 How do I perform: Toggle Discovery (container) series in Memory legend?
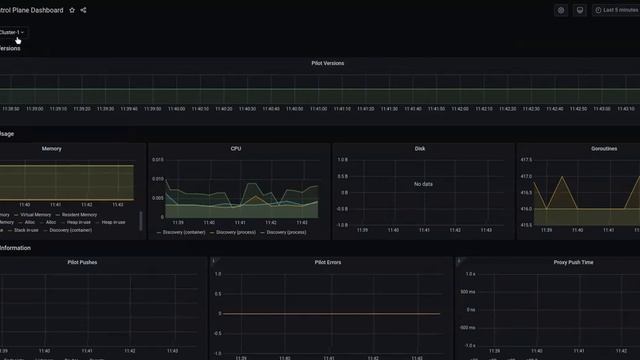[x=71, y=230]
